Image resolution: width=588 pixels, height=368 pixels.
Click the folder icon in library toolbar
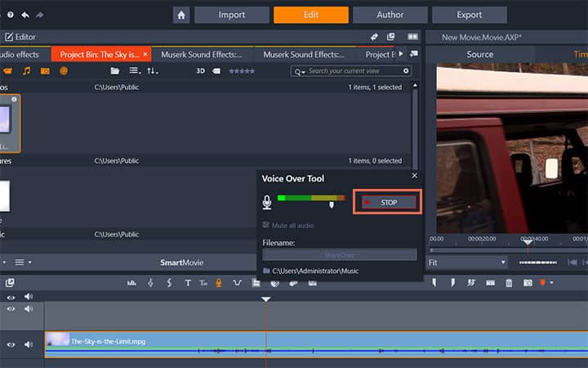115,70
